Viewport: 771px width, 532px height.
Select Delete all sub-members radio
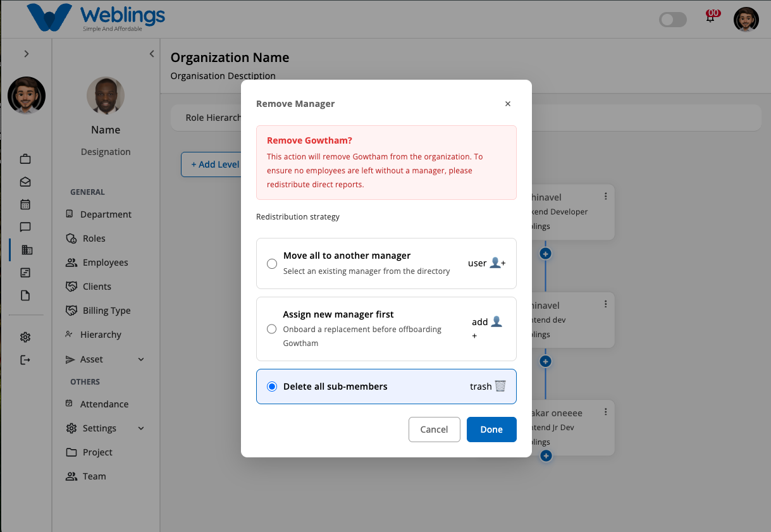(272, 387)
